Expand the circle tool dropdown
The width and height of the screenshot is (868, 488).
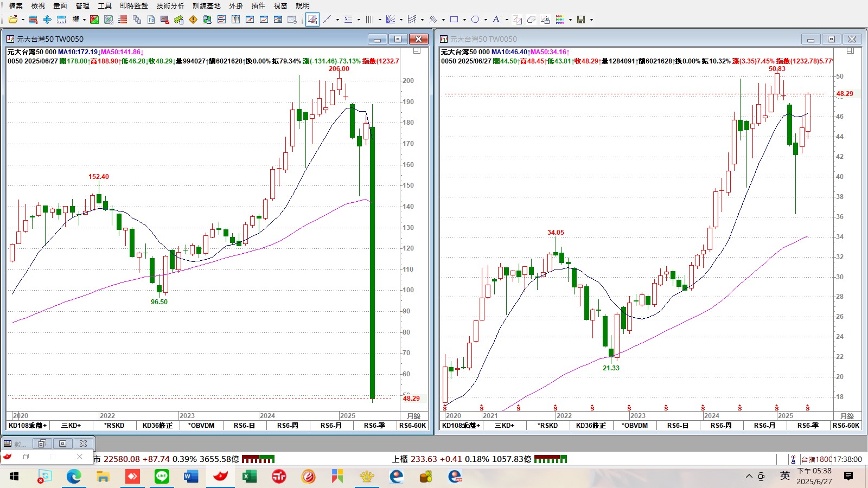pyautogui.click(x=486, y=20)
